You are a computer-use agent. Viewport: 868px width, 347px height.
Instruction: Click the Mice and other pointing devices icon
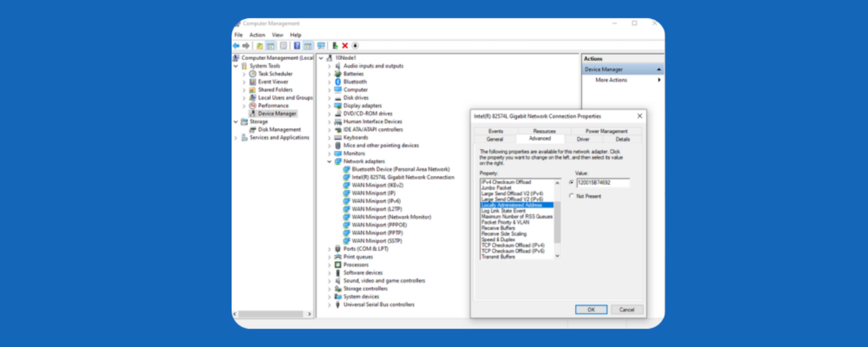tap(338, 145)
